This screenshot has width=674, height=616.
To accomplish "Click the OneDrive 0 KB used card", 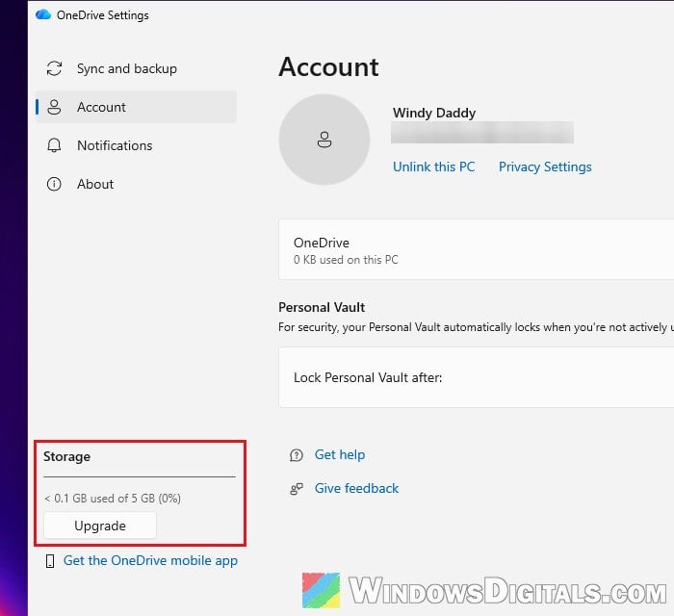I will 477,249.
